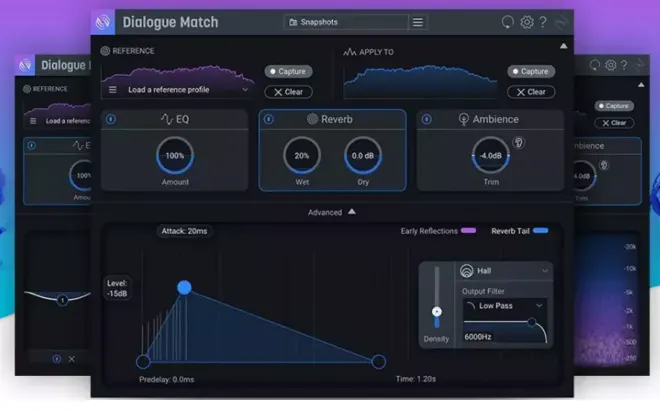Screen dimensions: 660x411
Task: Click Time: 1.20s text
Action: click(x=416, y=379)
